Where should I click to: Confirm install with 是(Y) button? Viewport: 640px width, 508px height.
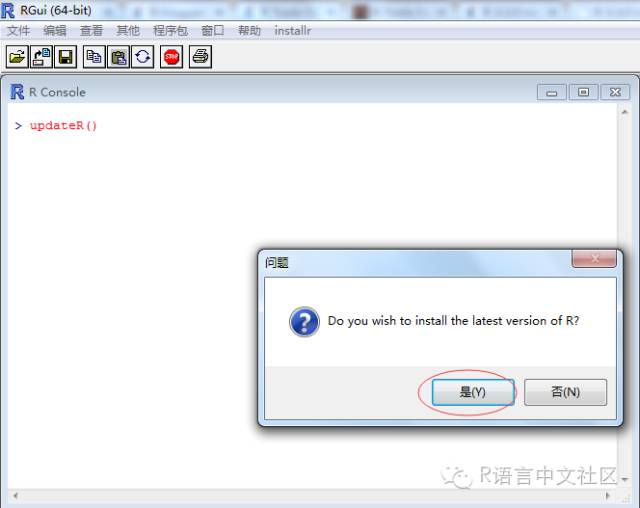473,392
